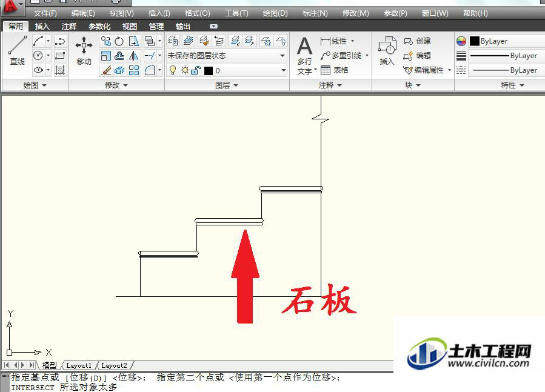Click the Layer Previous icon

click(219, 41)
